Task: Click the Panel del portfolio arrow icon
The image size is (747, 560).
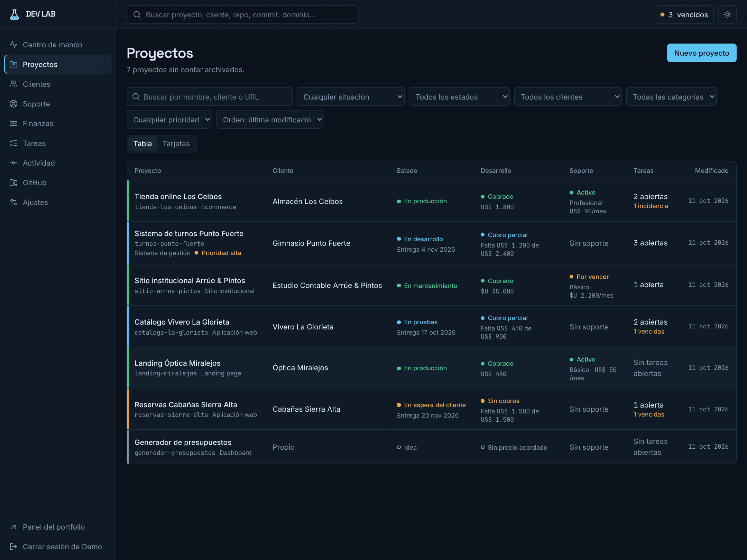Action: (x=13, y=527)
